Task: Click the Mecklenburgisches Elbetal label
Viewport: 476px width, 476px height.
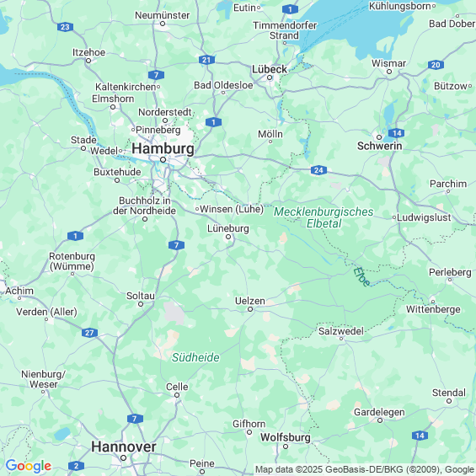Action: pos(324,217)
